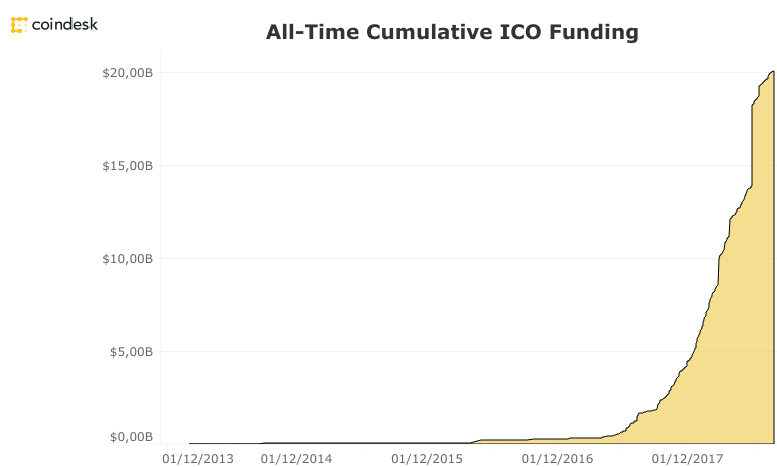Click the $0,00B y-axis label

point(130,437)
